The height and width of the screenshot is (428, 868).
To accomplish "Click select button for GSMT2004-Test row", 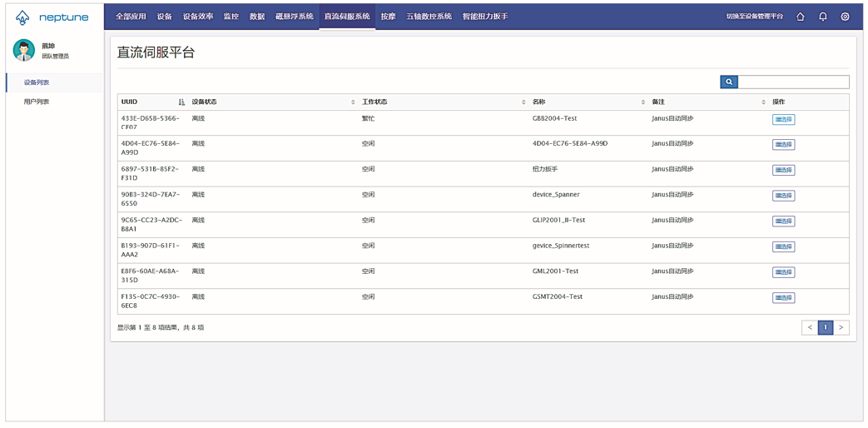I will pos(783,297).
